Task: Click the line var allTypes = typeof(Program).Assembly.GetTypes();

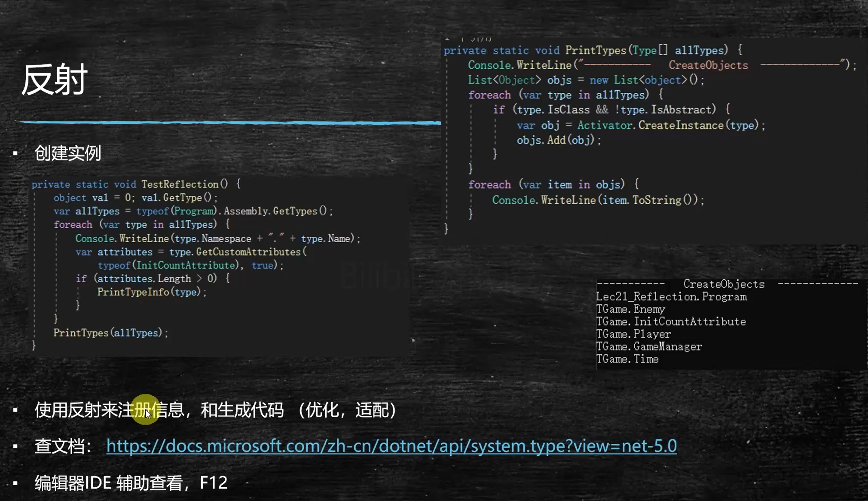Action: point(193,211)
